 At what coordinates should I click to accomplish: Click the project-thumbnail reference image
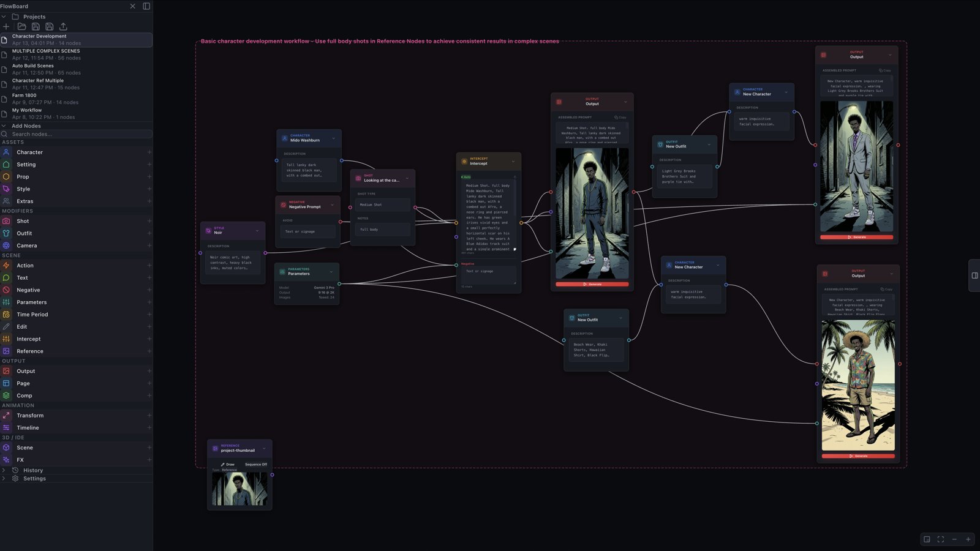pyautogui.click(x=239, y=489)
